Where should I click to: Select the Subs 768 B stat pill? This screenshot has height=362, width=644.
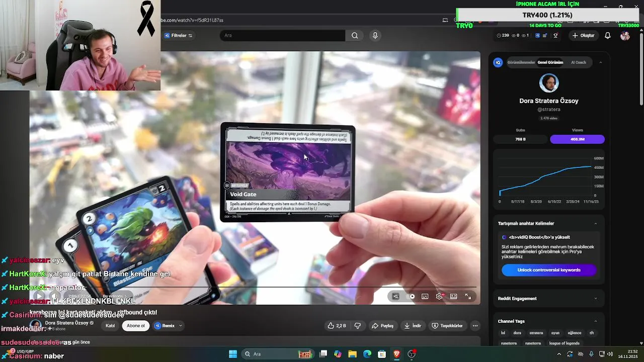click(x=520, y=139)
